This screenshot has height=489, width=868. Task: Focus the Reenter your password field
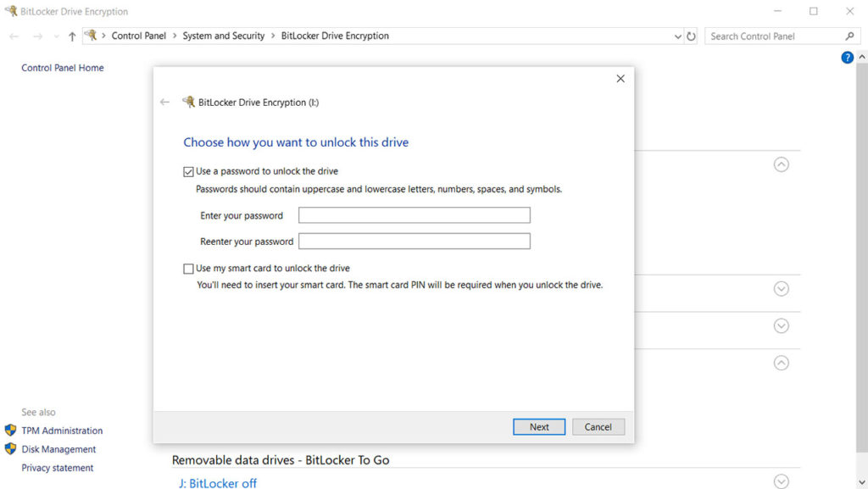[x=414, y=242]
